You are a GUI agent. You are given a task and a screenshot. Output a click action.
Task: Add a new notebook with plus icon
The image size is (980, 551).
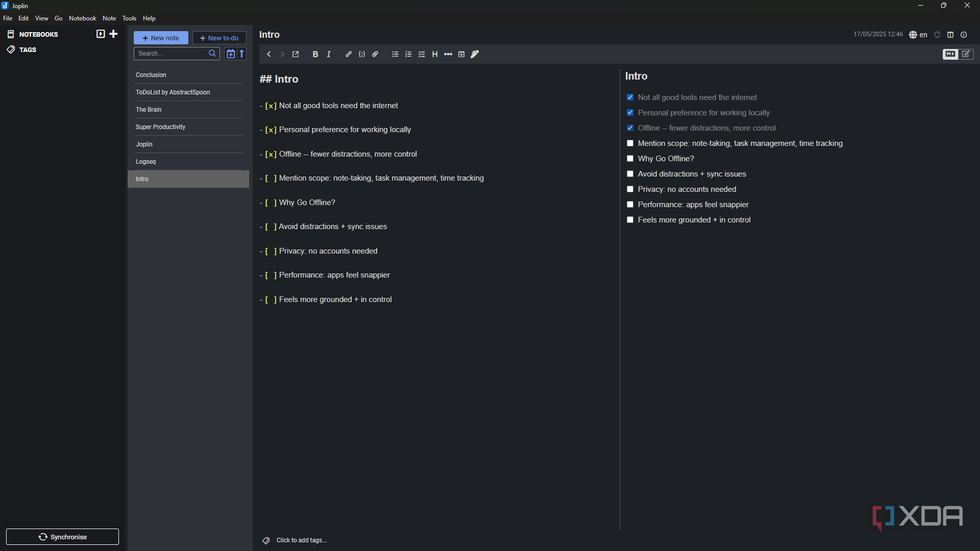(114, 34)
